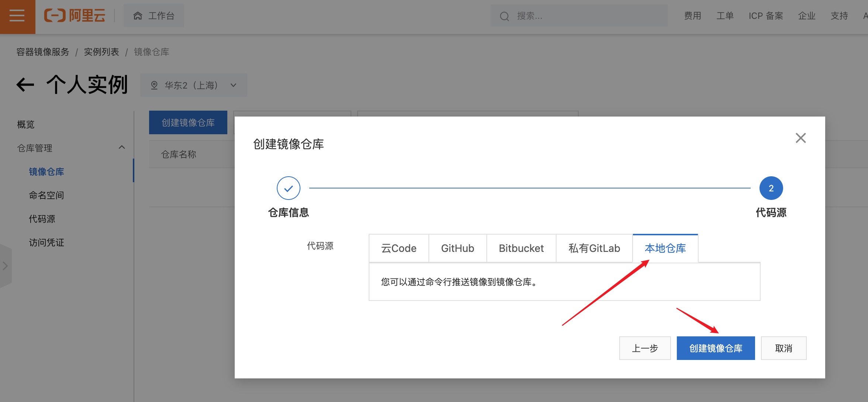This screenshot has height=402, width=868.
Task: Click the blue 创建镜像仓库 confirm button
Action: tap(715, 348)
